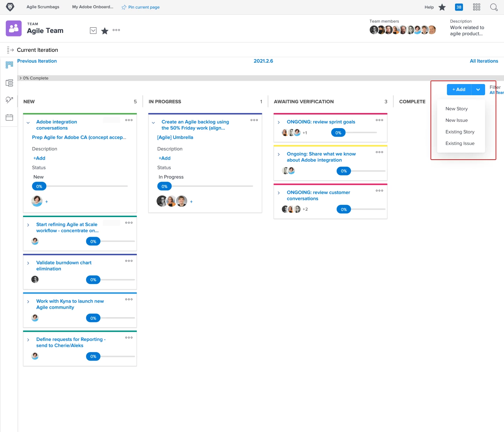Expand Validate burndown chart elimination card
The image size is (504, 432).
(28, 263)
